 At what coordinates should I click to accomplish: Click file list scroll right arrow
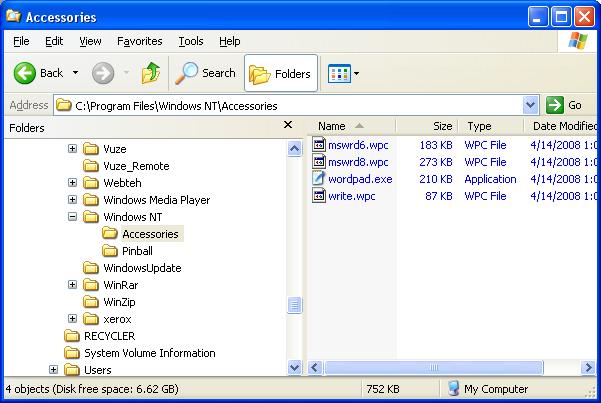(x=588, y=368)
